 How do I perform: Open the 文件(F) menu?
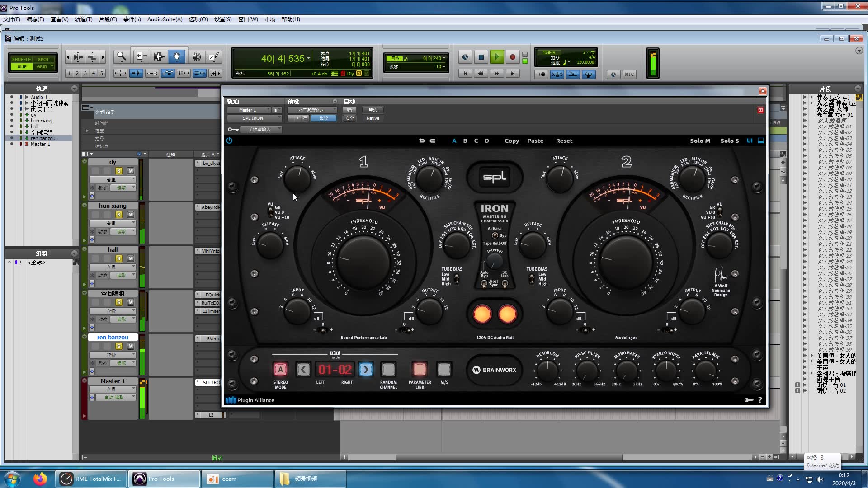(12, 19)
